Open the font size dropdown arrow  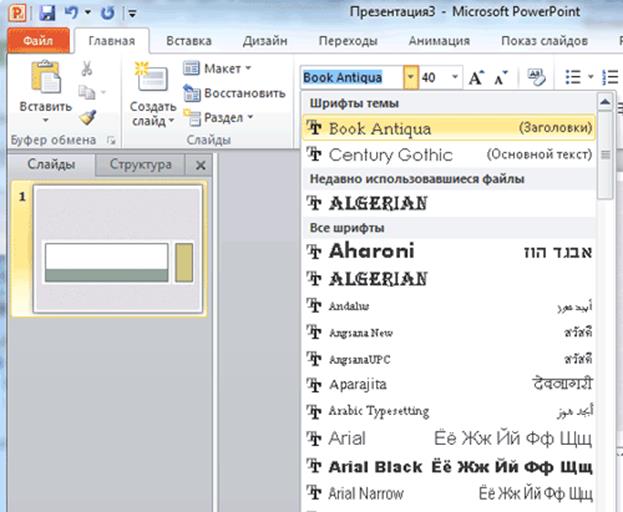(455, 77)
